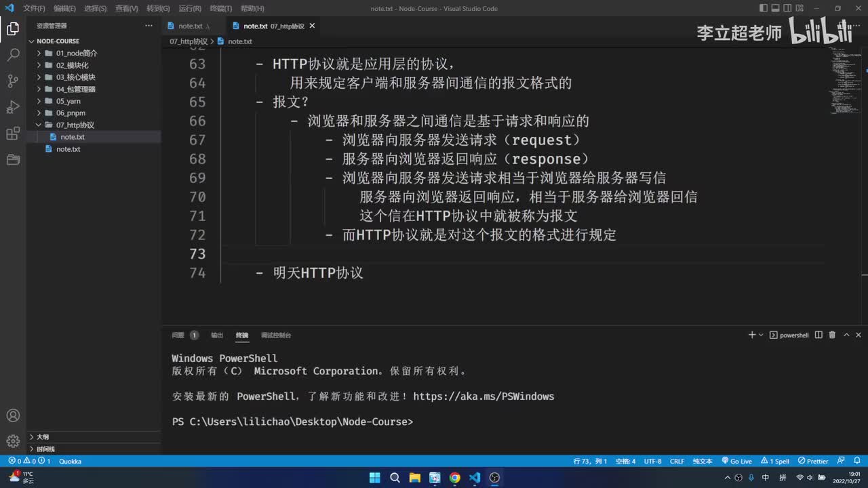Viewport: 868px width, 488px height.
Task: Open the new terminal profile dropdown arrow
Action: coord(761,335)
